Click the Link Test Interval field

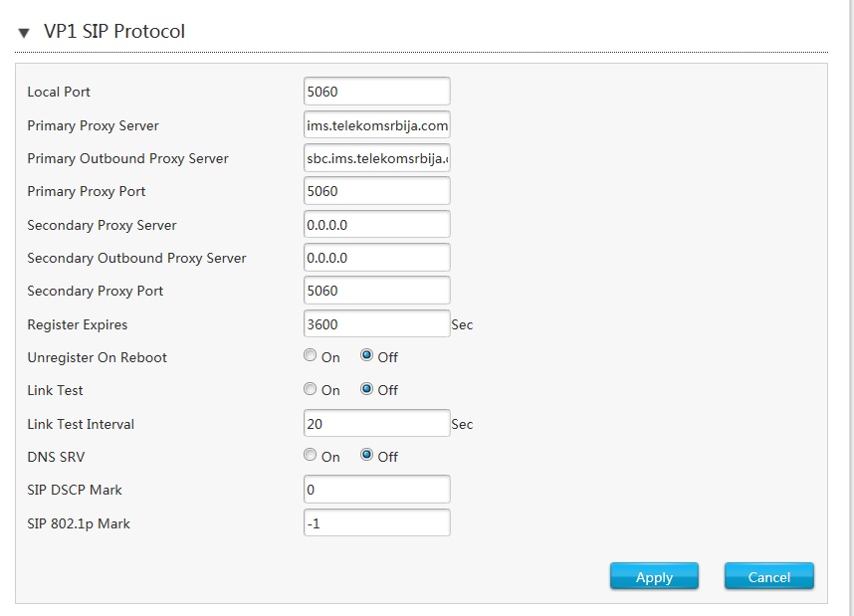tap(376, 424)
